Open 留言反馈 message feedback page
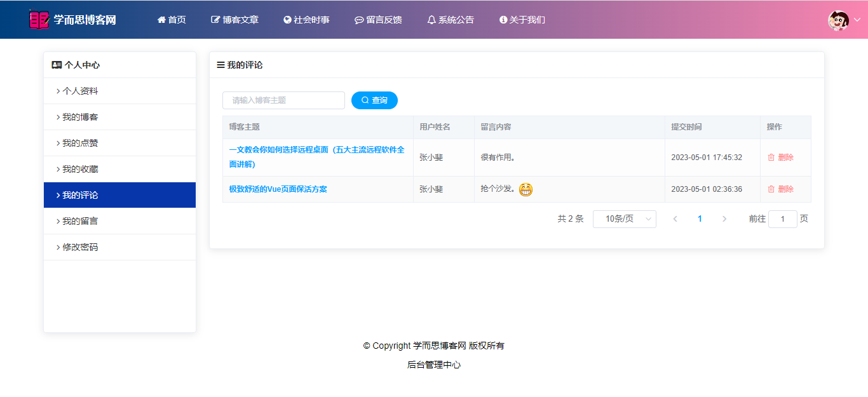Screen dimensions: 868x397 (x=378, y=20)
